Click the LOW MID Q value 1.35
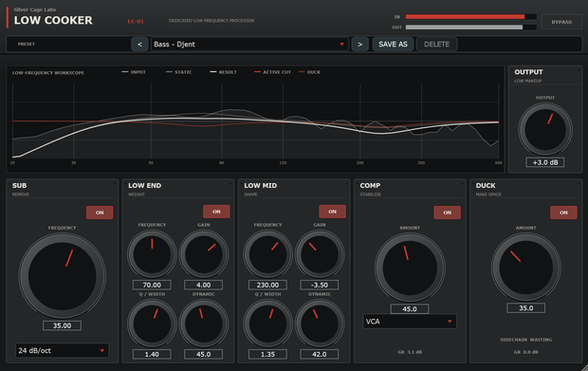Viewport: 588px width, 371px height. click(267, 354)
